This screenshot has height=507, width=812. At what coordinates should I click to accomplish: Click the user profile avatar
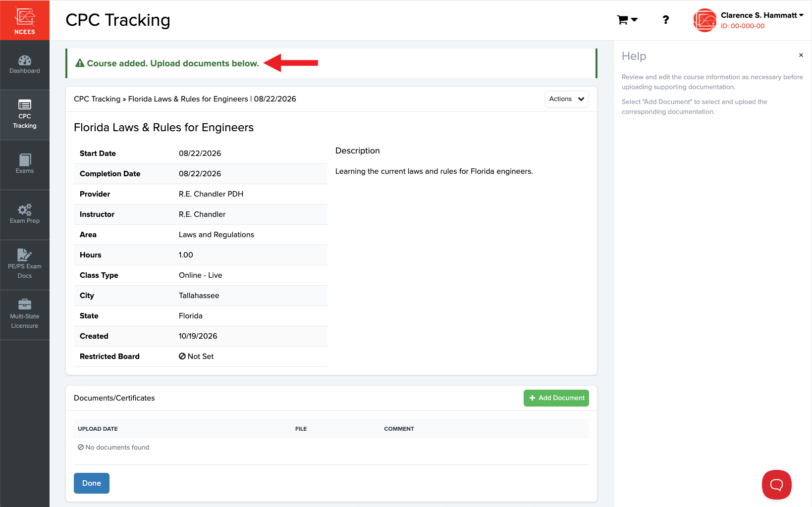(x=704, y=20)
